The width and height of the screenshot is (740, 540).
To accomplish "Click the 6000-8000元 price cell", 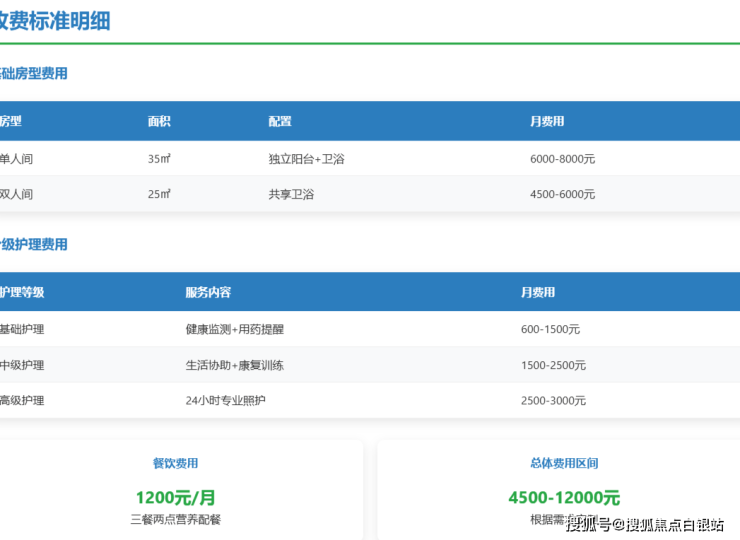I will tap(562, 159).
